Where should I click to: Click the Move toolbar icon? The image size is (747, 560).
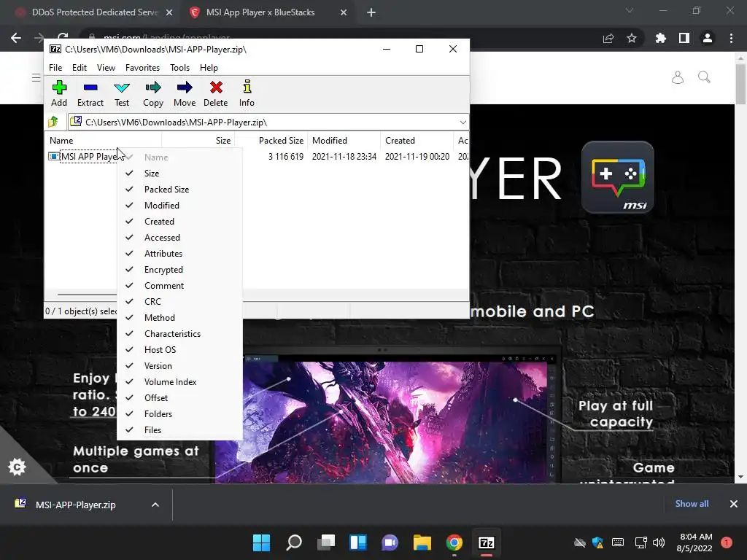pyautogui.click(x=185, y=93)
